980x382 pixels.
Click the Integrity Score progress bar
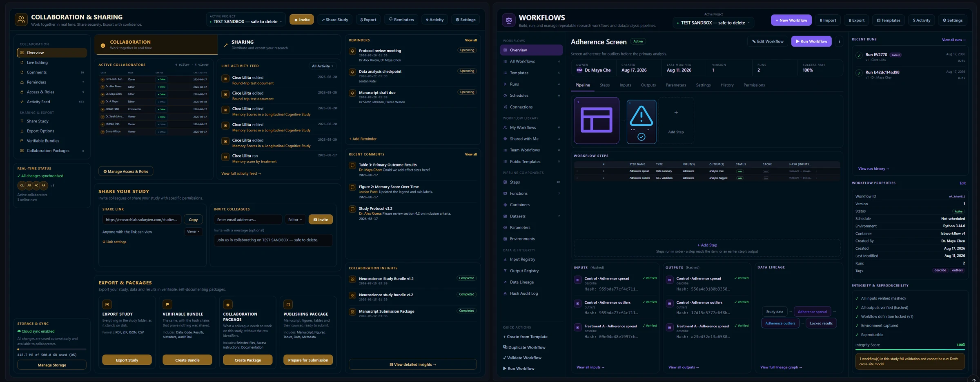point(910,349)
